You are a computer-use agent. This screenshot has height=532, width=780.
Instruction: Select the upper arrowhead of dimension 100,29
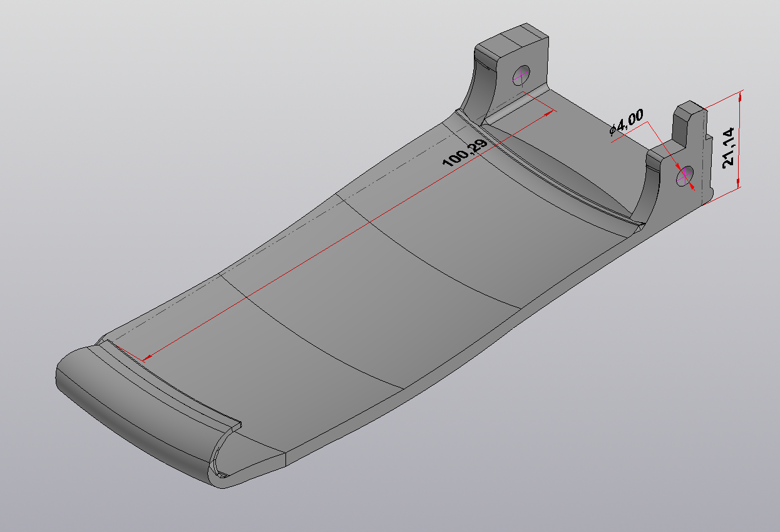550,113
